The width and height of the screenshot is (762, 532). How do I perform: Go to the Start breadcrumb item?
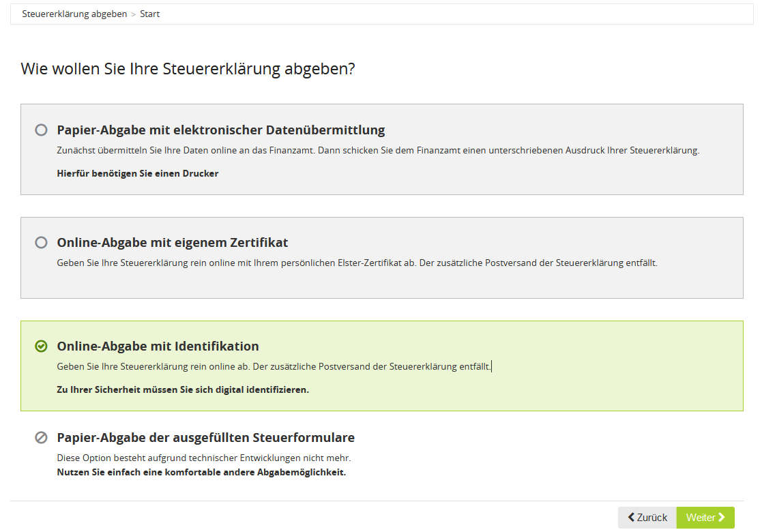[149, 14]
